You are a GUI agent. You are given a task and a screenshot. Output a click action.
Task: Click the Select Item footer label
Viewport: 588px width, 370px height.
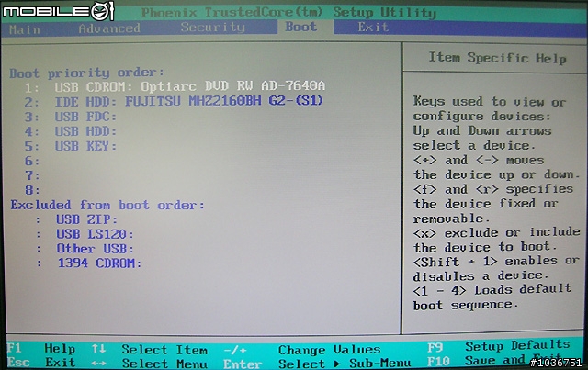(164, 350)
